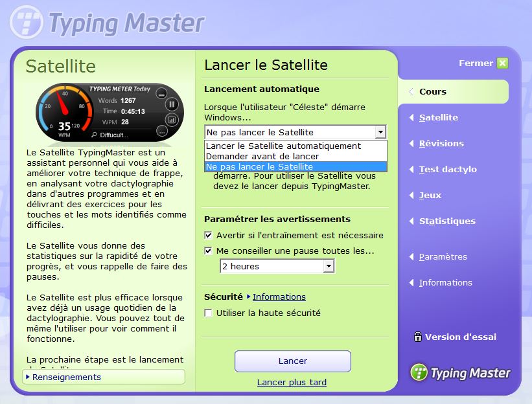
Task: Open the Sécurité Informations link
Action: pyautogui.click(x=279, y=297)
